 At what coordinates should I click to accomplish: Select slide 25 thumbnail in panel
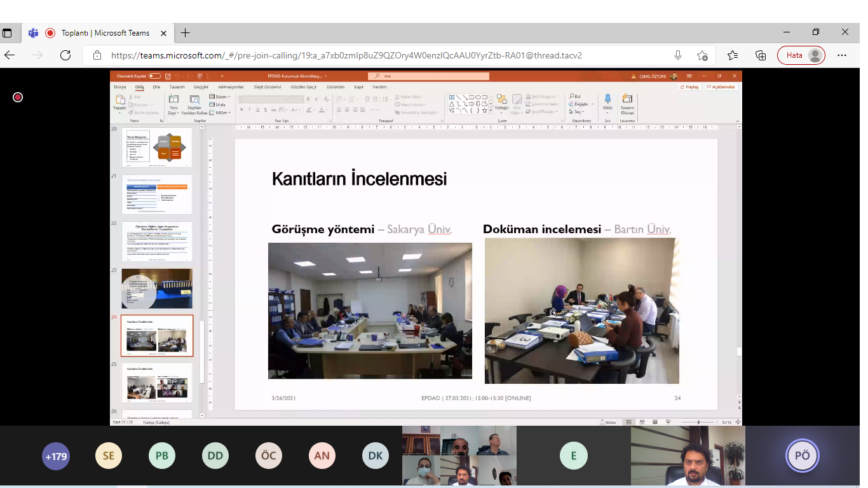(157, 382)
